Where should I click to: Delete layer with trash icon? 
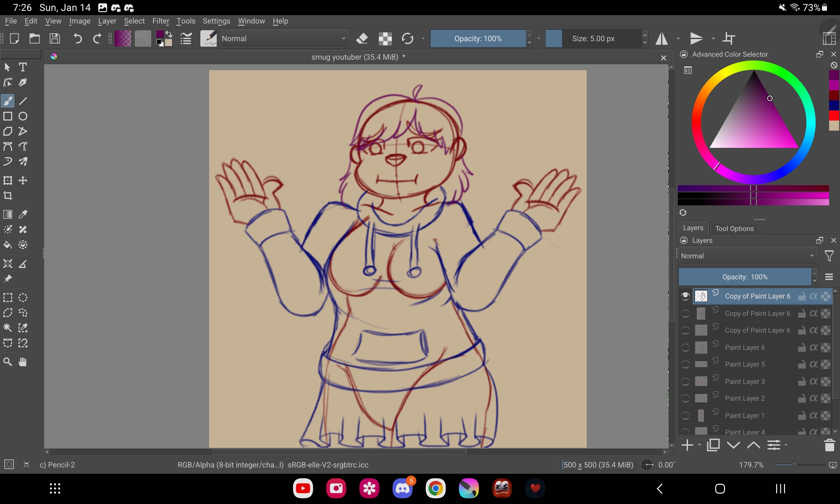coord(829,445)
